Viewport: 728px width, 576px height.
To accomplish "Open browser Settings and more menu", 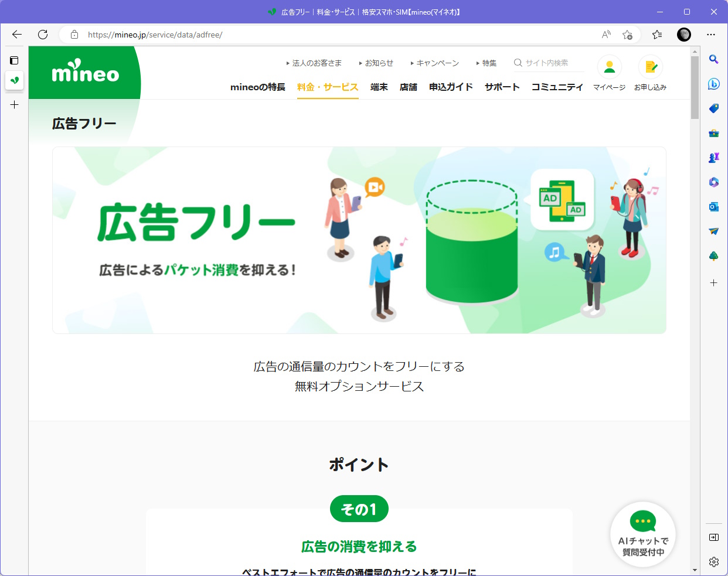I will tap(711, 35).
